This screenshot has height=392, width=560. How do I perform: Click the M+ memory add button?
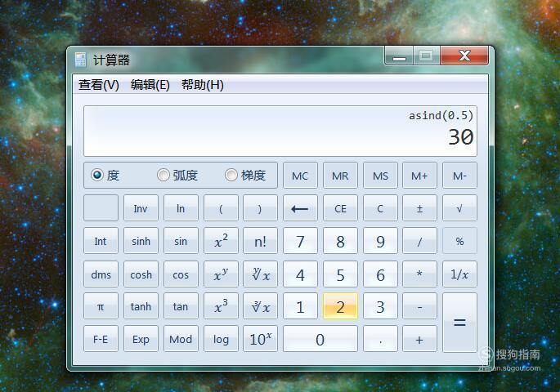[419, 176]
